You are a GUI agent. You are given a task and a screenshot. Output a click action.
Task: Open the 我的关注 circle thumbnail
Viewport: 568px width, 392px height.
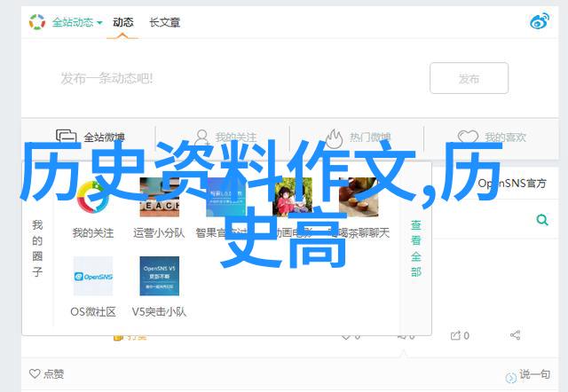[92, 198]
